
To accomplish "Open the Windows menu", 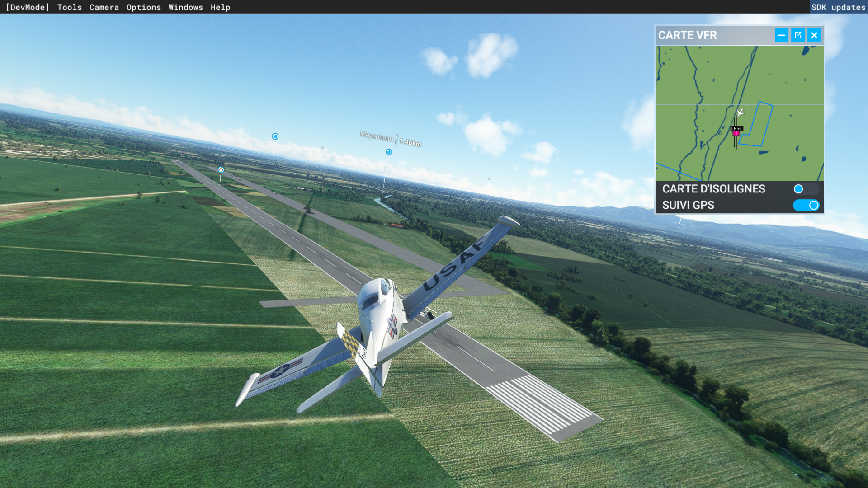I will pos(185,7).
